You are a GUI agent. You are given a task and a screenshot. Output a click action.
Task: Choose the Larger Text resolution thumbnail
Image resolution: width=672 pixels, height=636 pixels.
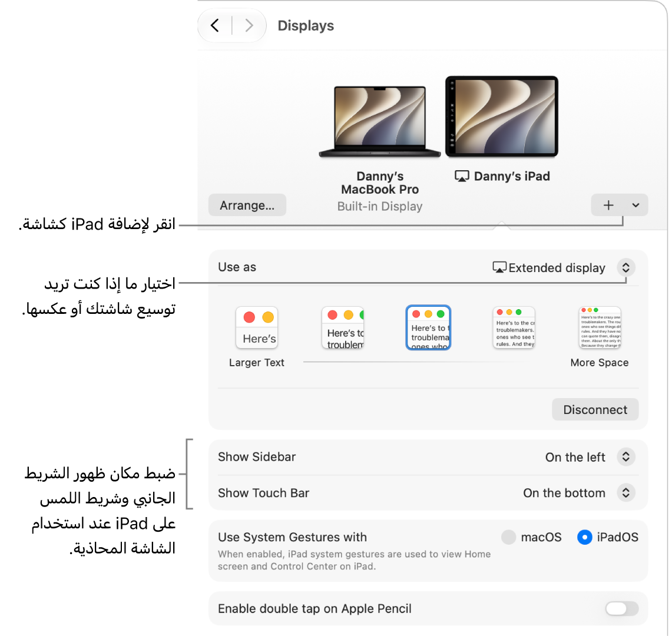coord(257,328)
